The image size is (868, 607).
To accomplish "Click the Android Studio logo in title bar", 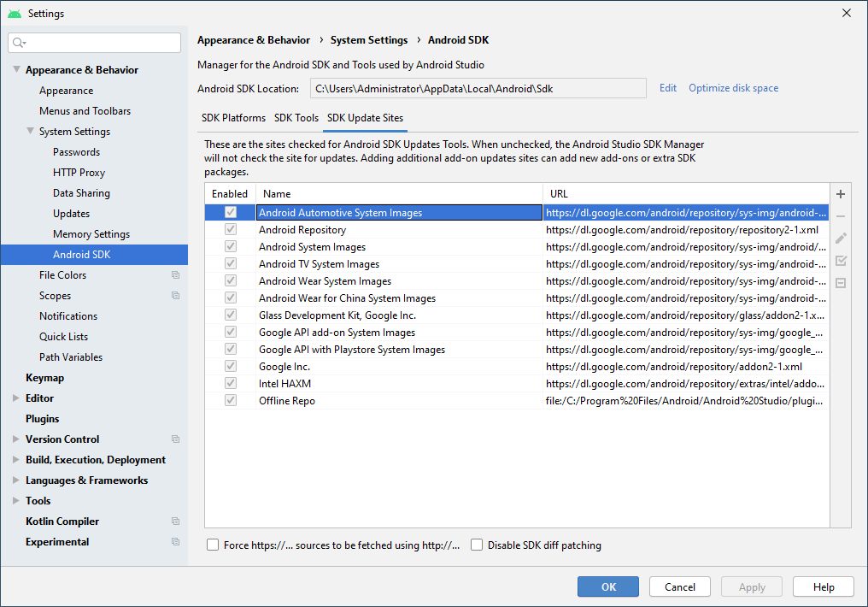I will (x=15, y=14).
